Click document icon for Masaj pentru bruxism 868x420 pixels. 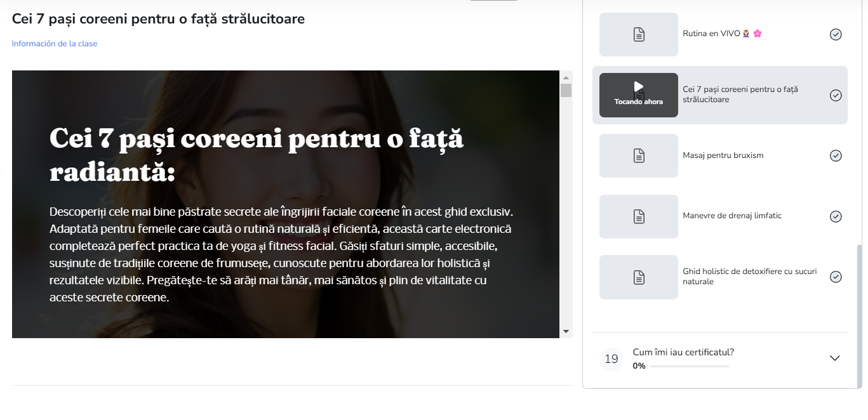point(639,155)
